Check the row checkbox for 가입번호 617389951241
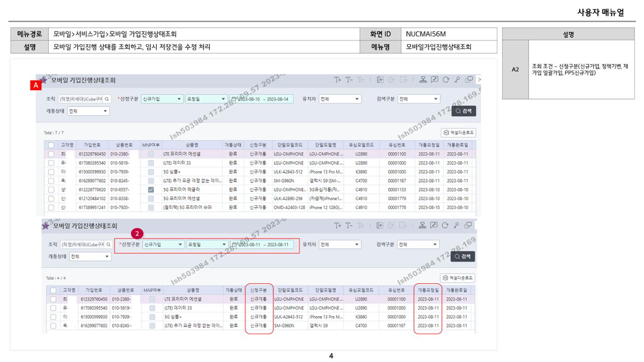644x362 pixels. pos(51,207)
